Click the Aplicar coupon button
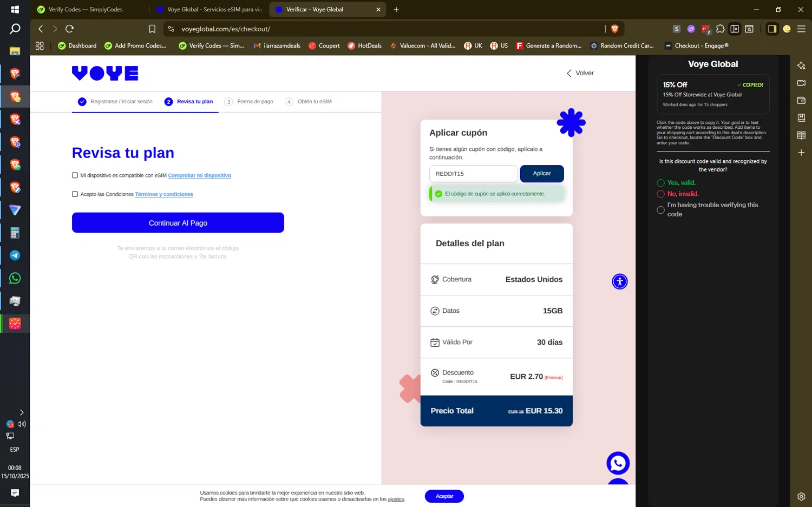The image size is (812, 507). tap(542, 174)
